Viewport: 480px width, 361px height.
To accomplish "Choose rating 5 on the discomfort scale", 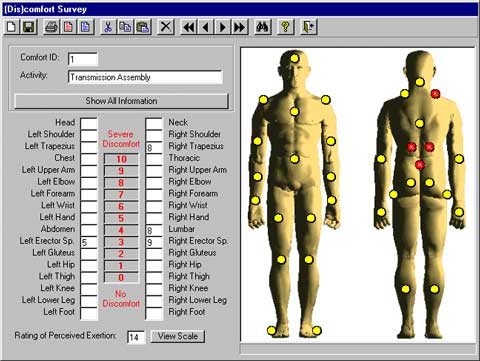I will (x=121, y=218).
